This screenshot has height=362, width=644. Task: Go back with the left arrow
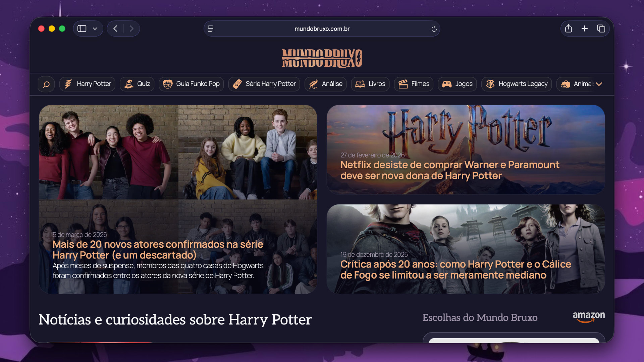(x=115, y=28)
